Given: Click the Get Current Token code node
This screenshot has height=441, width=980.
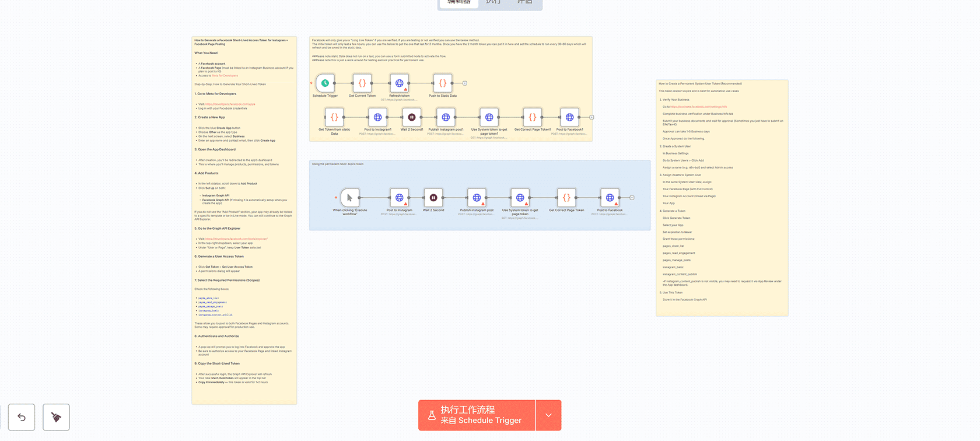Looking at the screenshot, I should click(x=362, y=83).
